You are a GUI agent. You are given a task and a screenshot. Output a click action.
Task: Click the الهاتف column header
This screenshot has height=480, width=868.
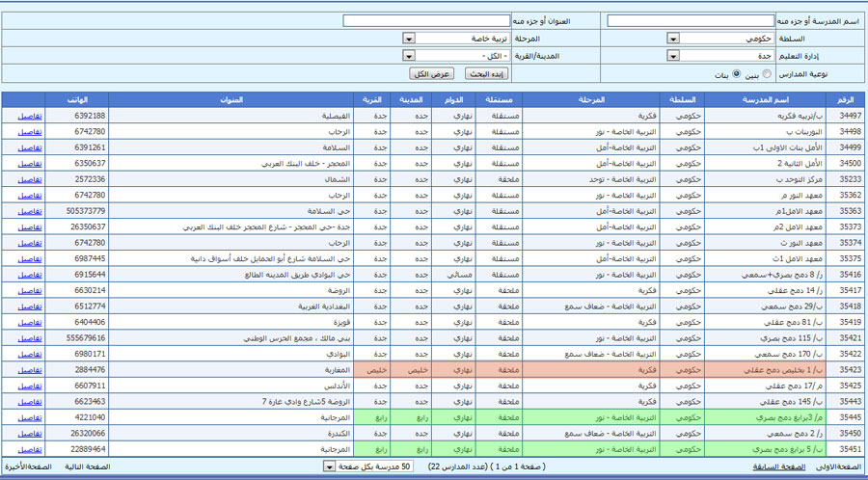pyautogui.click(x=79, y=99)
